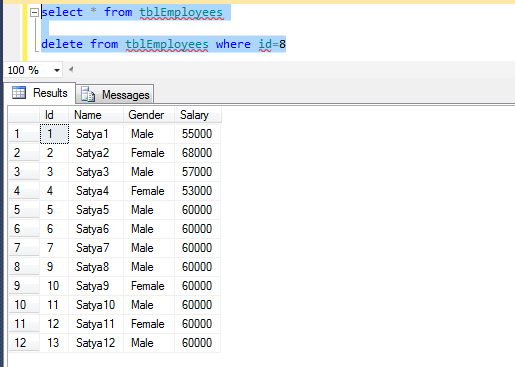The image size is (515, 367).
Task: Click 'tblEmployees' in the select statement
Action: 181,12
